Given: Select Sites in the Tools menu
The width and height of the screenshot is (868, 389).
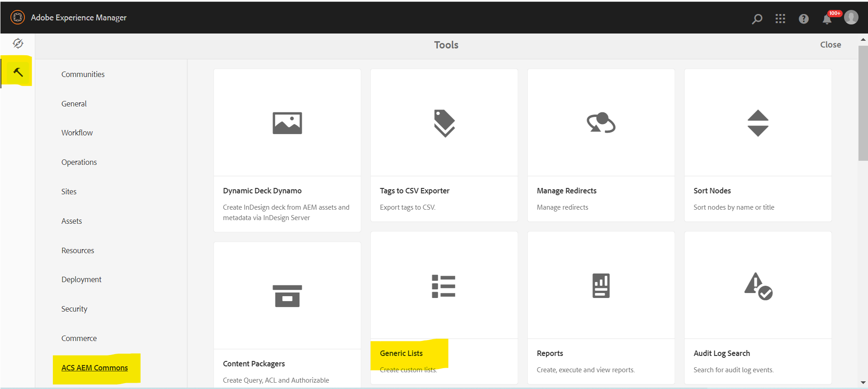Looking at the screenshot, I should tap(69, 192).
